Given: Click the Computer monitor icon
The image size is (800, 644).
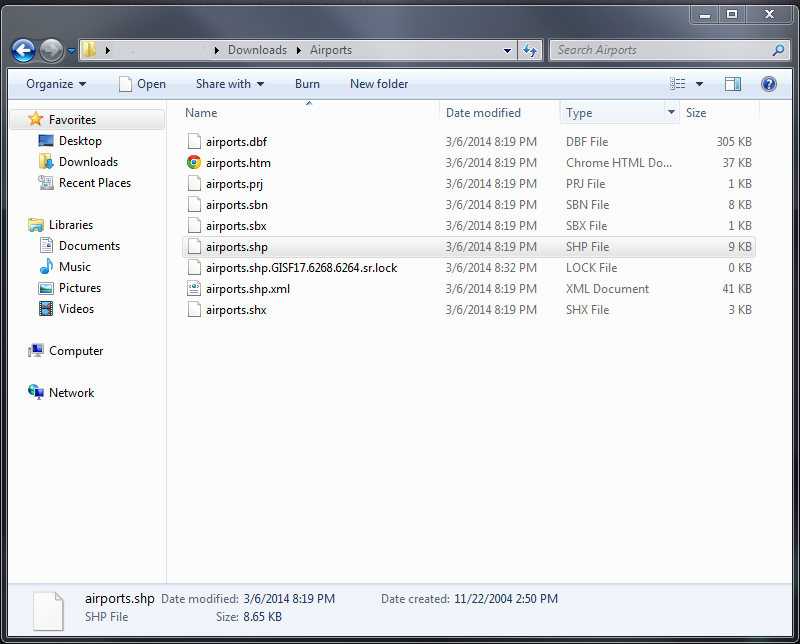Looking at the screenshot, I should tap(36, 350).
